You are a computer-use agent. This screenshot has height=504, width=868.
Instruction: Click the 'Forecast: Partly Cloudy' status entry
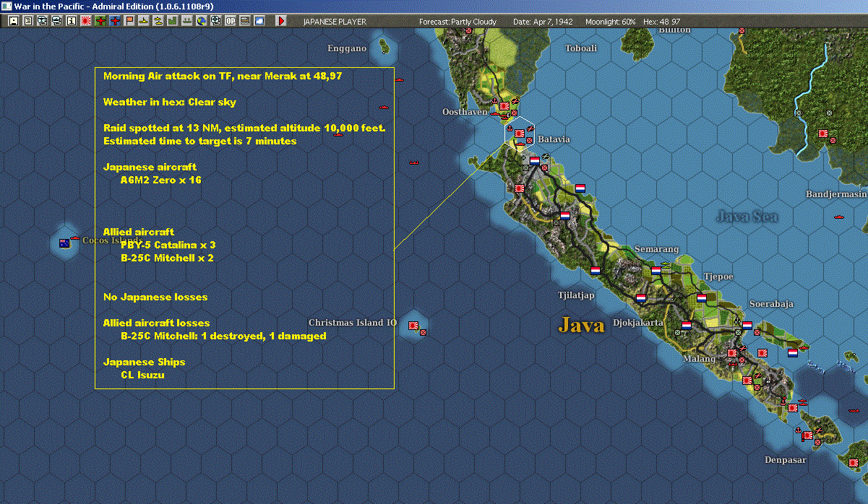[x=458, y=22]
